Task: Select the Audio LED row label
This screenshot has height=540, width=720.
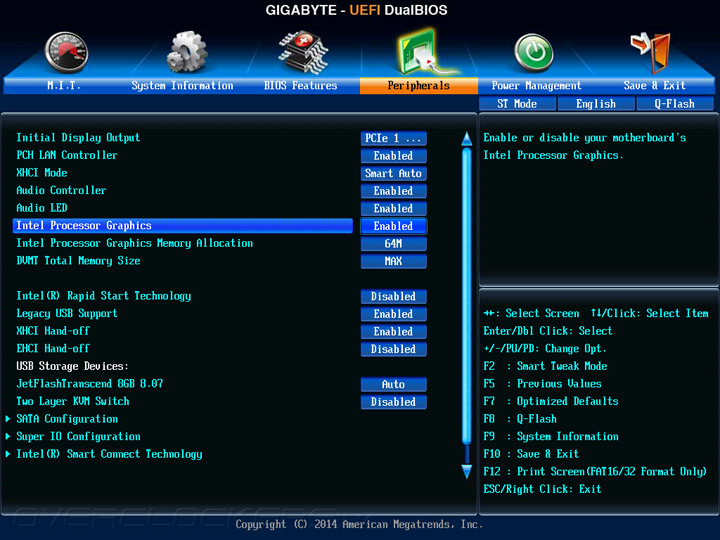Action: click(42, 208)
